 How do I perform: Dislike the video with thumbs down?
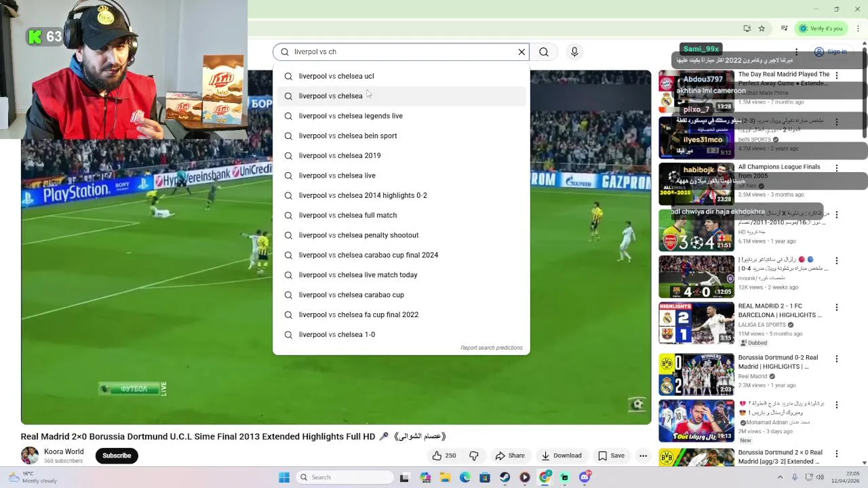click(474, 455)
